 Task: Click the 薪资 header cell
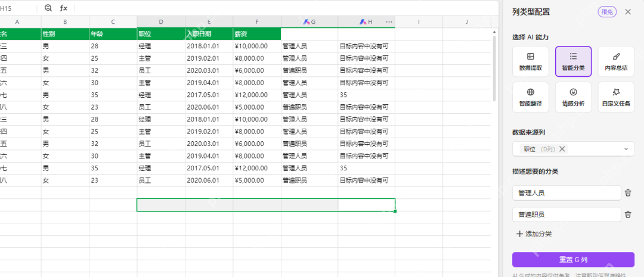(257, 34)
